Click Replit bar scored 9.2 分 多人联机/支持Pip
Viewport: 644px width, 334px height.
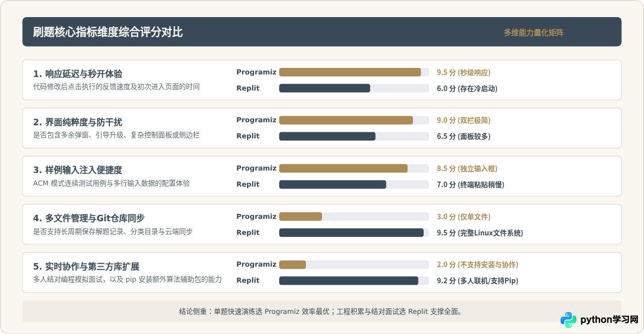349,281
